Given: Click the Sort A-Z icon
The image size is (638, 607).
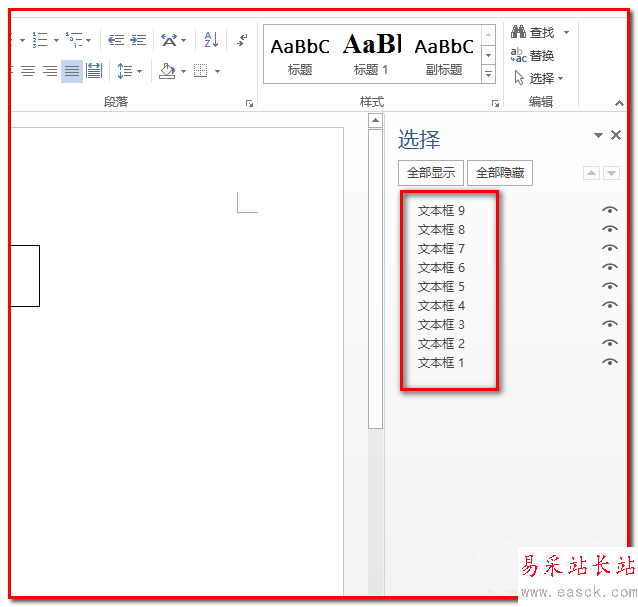Looking at the screenshot, I should click(211, 40).
